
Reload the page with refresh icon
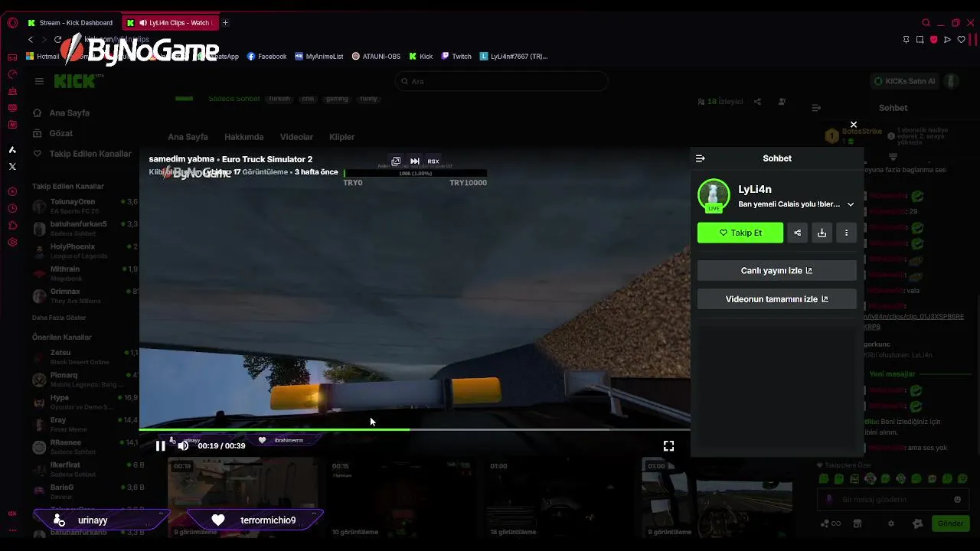tap(57, 39)
